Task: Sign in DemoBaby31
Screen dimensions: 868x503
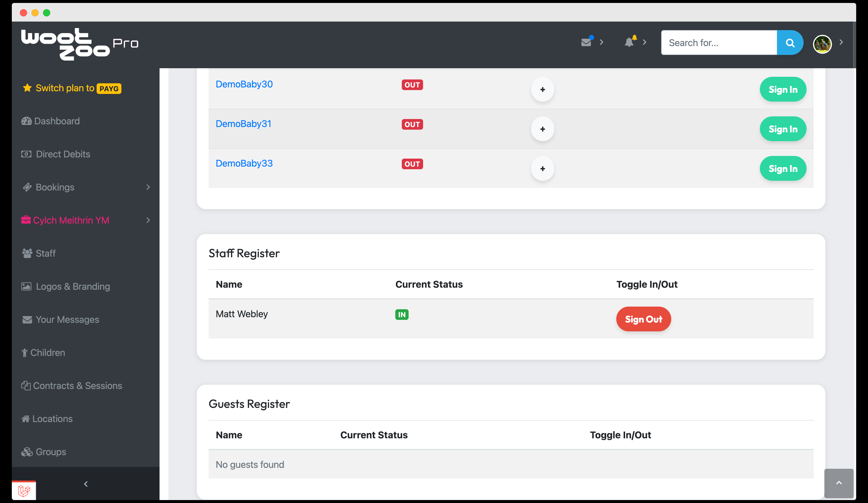Action: point(783,129)
